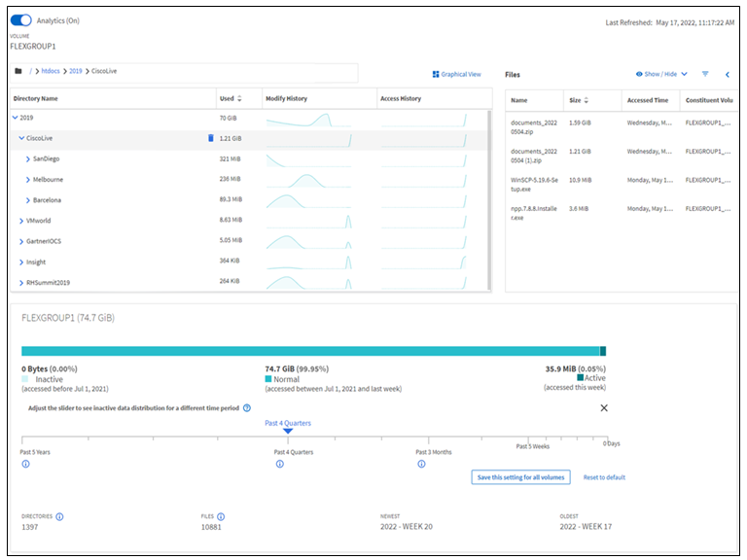Click the folder icon in the breadcrumb path

click(x=18, y=72)
